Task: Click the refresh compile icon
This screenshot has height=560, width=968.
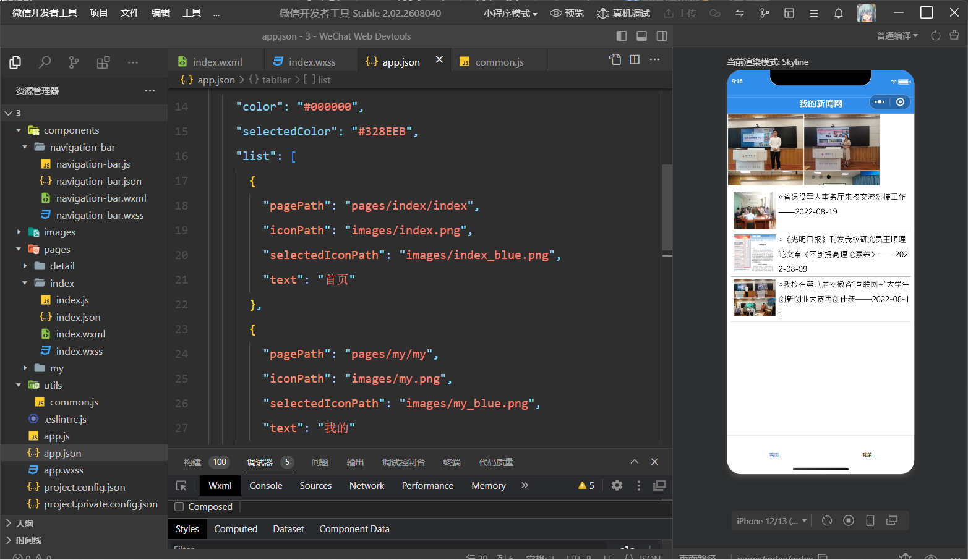Action: (x=936, y=36)
